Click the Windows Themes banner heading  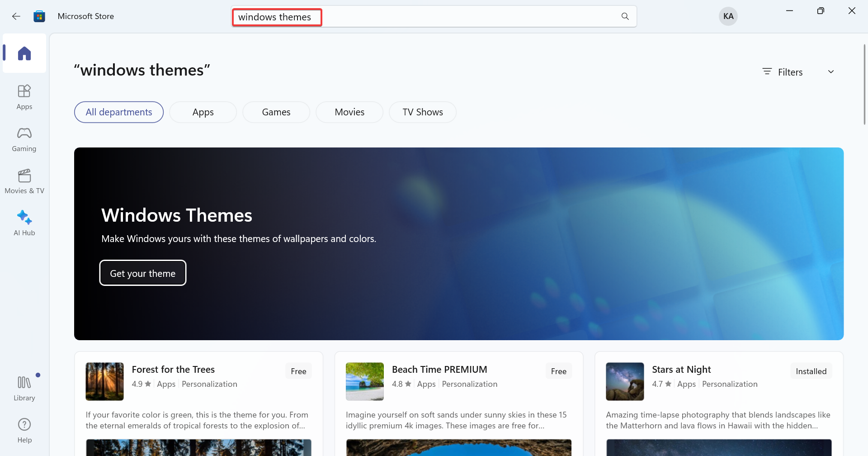[177, 215]
